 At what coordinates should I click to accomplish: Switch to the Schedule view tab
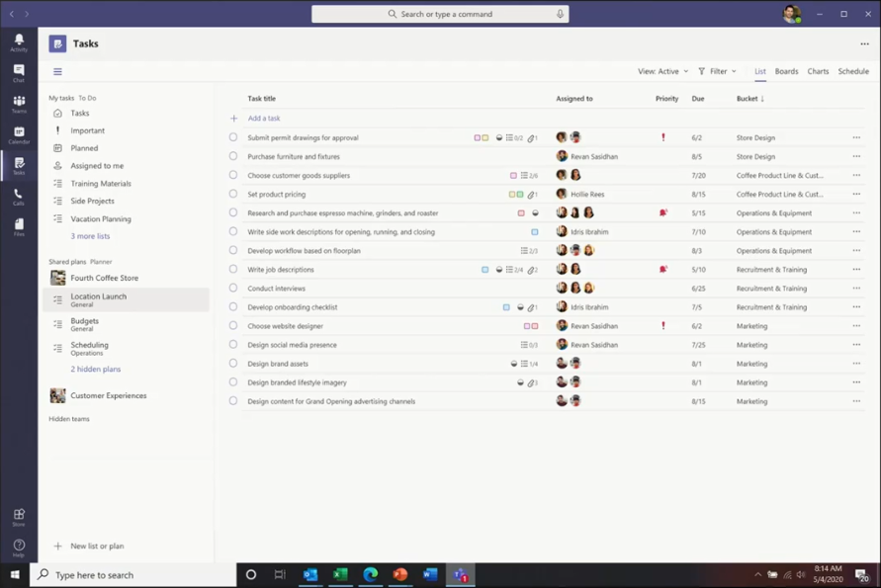[x=853, y=71]
